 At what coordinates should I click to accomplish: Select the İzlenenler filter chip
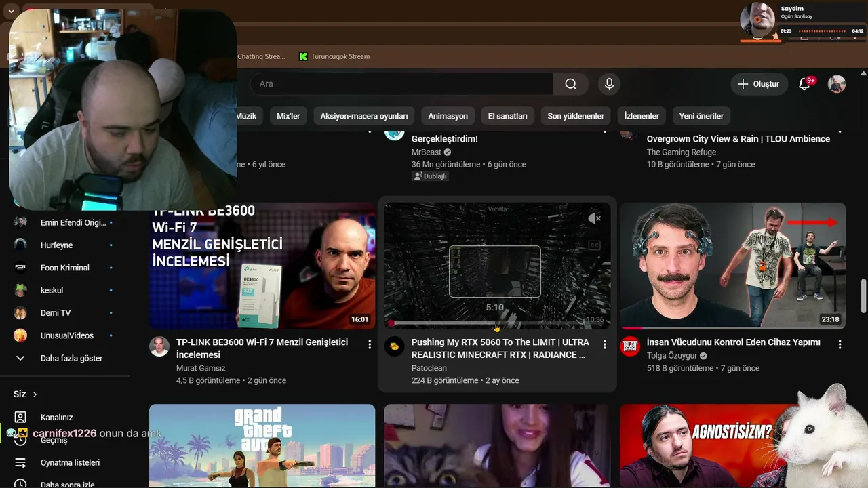tap(642, 116)
